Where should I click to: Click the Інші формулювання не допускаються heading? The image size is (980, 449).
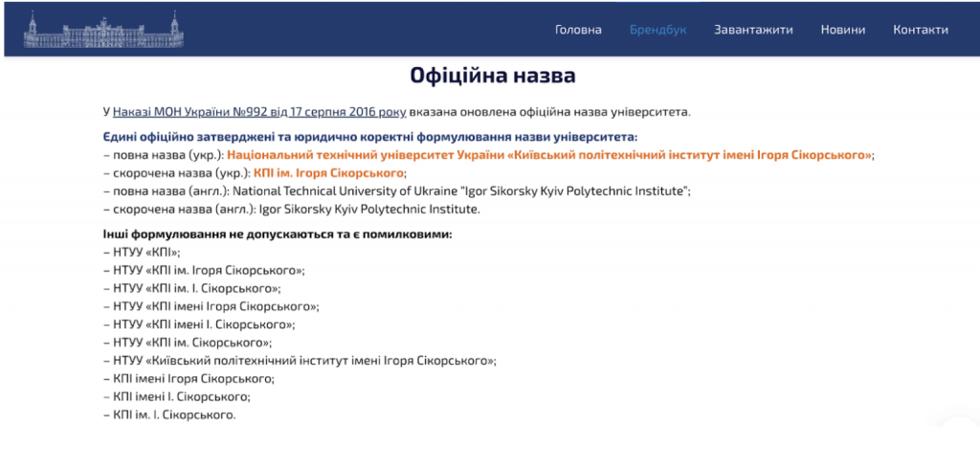click(x=278, y=236)
